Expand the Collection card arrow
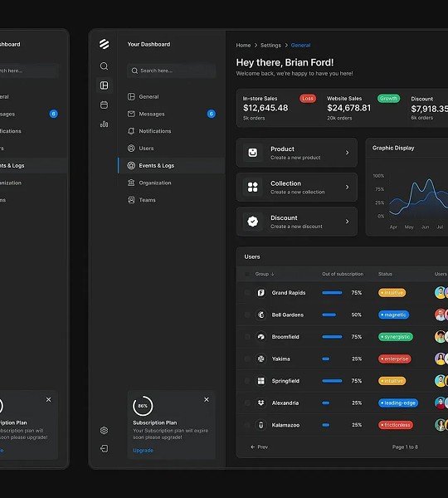Viewport: 448px width, 498px height. click(x=347, y=187)
